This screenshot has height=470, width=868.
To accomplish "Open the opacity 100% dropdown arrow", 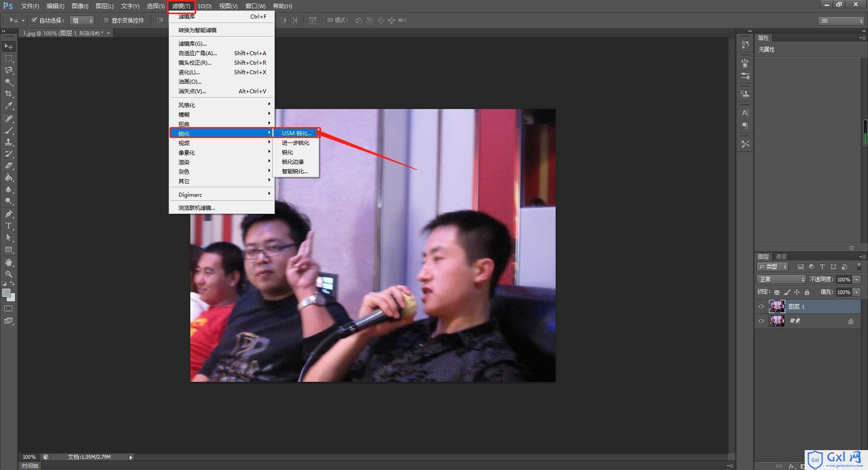I will 857,280.
